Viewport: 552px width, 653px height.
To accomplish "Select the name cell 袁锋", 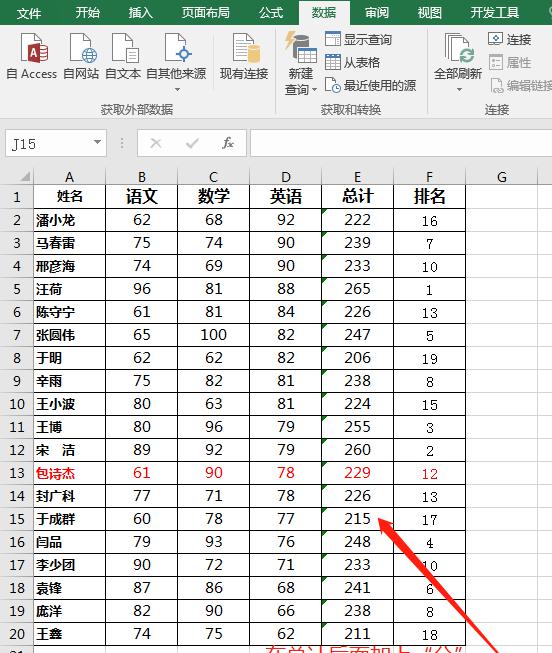I will (x=70, y=588).
